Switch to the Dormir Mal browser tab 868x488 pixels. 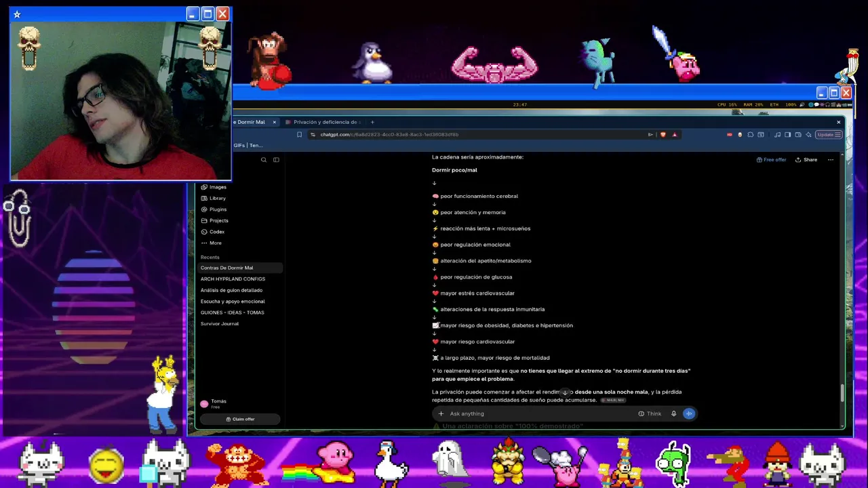[251, 122]
